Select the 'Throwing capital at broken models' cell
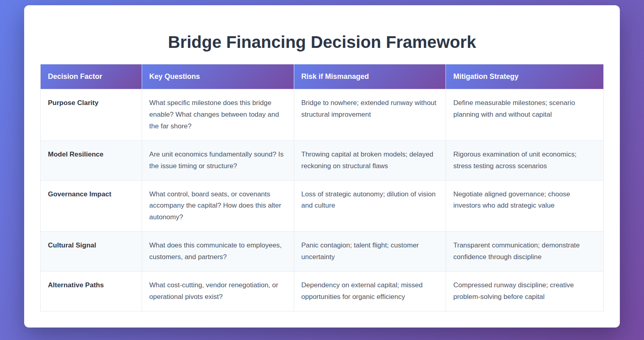The height and width of the screenshot is (340, 644). [x=367, y=160]
